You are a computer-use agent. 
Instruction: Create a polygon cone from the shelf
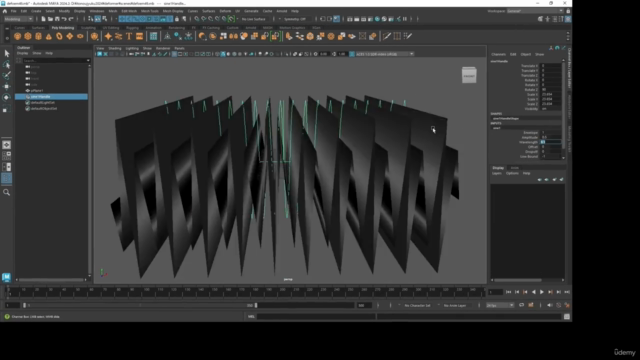coord(49,36)
